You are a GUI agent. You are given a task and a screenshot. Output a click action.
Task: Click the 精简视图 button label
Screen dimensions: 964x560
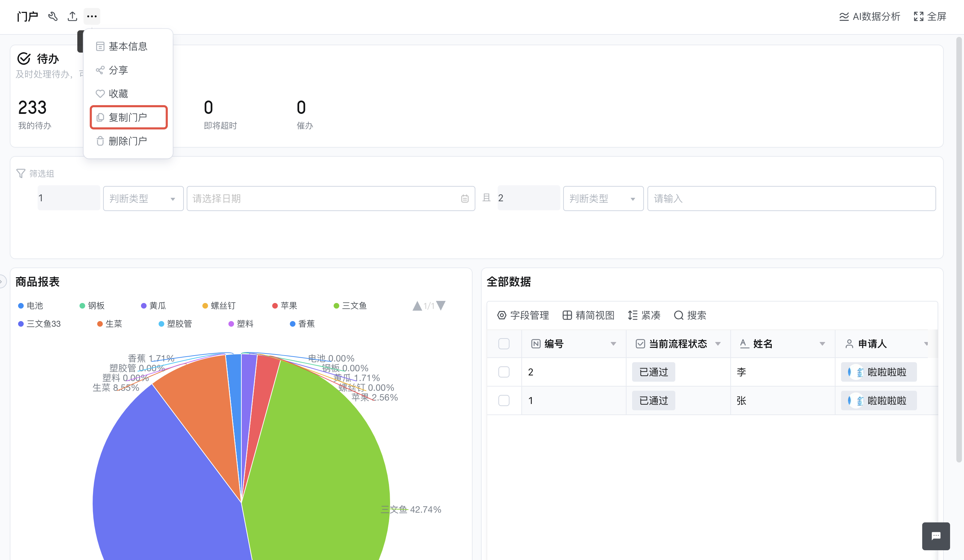tap(595, 315)
